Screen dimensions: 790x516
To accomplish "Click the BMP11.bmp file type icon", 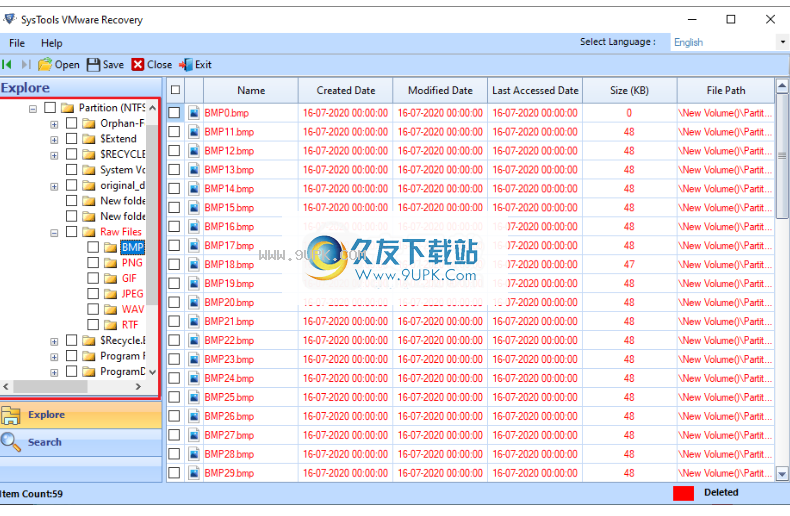I will 194,132.
